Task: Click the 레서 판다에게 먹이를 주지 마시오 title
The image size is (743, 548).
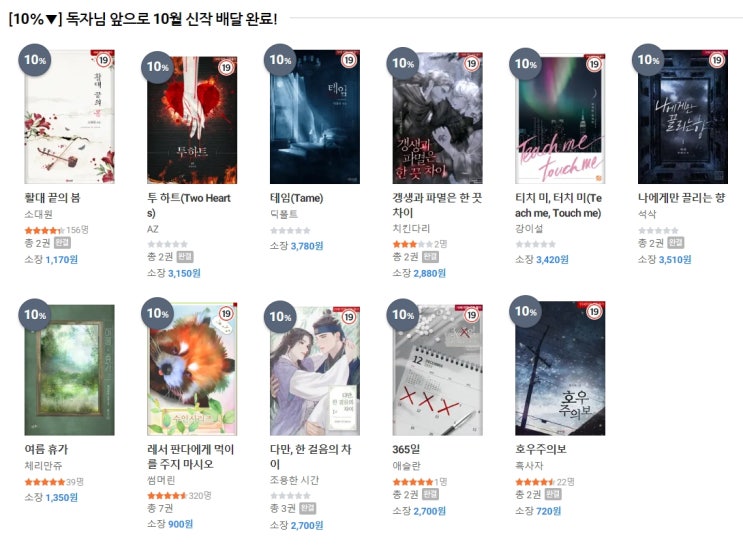Action: 190,456
